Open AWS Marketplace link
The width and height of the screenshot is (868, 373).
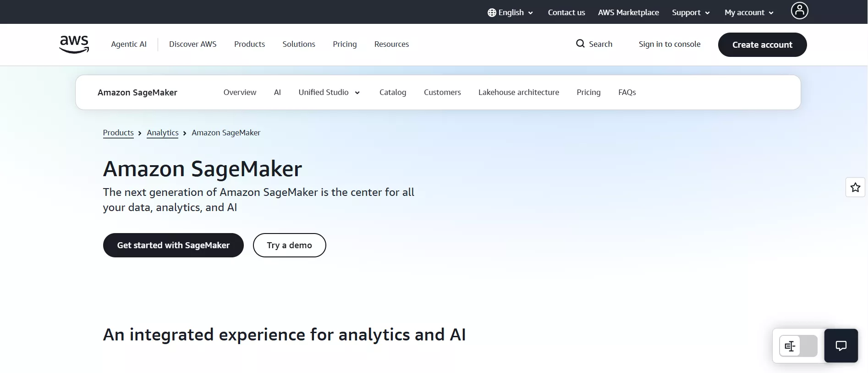click(x=628, y=13)
